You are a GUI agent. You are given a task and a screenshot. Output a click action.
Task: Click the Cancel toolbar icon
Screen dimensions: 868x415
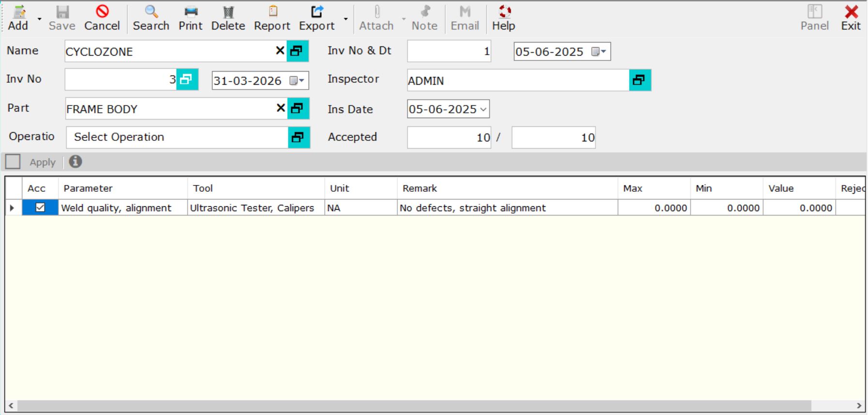(x=102, y=12)
